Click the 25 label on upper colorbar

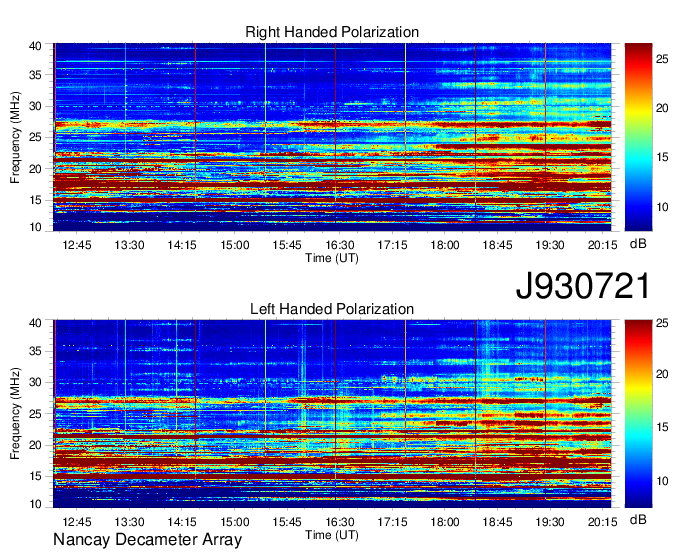(662, 59)
